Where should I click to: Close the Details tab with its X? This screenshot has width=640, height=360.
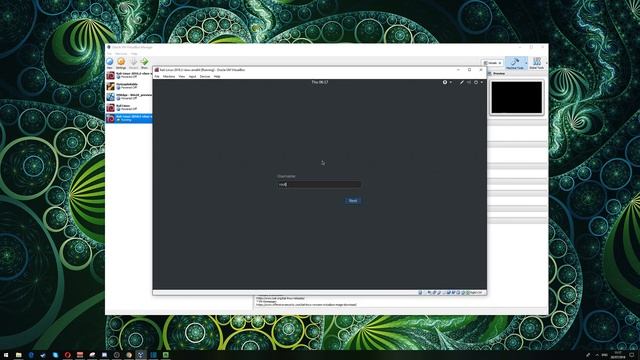[500, 63]
